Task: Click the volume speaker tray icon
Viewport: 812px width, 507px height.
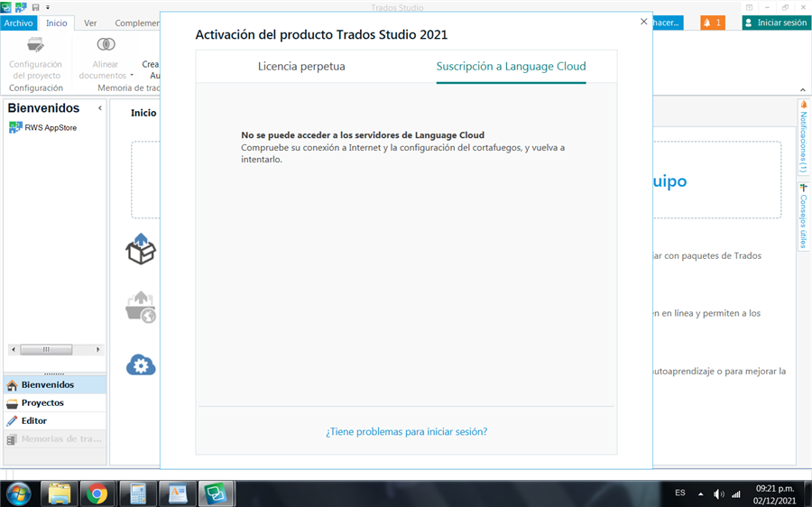Action: 718,494
